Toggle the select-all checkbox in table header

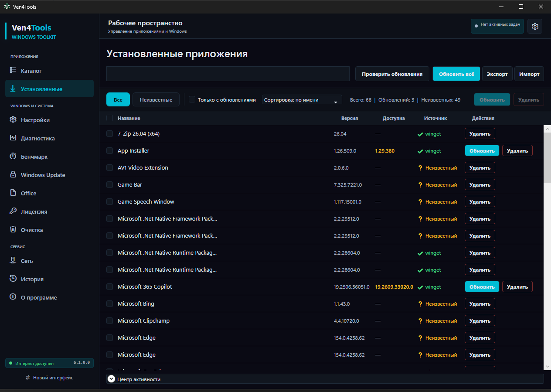109,118
